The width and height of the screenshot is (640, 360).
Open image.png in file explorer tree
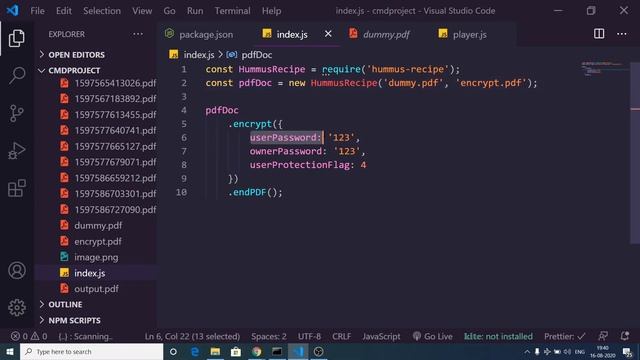click(x=96, y=257)
